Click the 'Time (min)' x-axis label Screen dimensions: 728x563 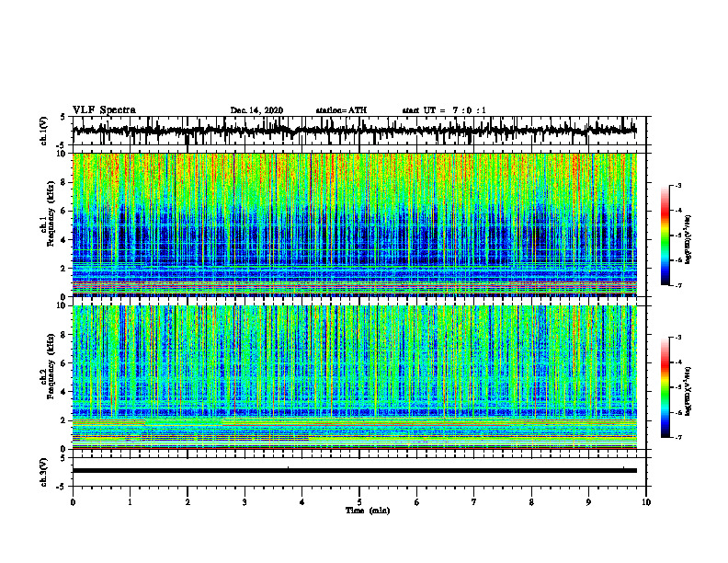click(368, 511)
